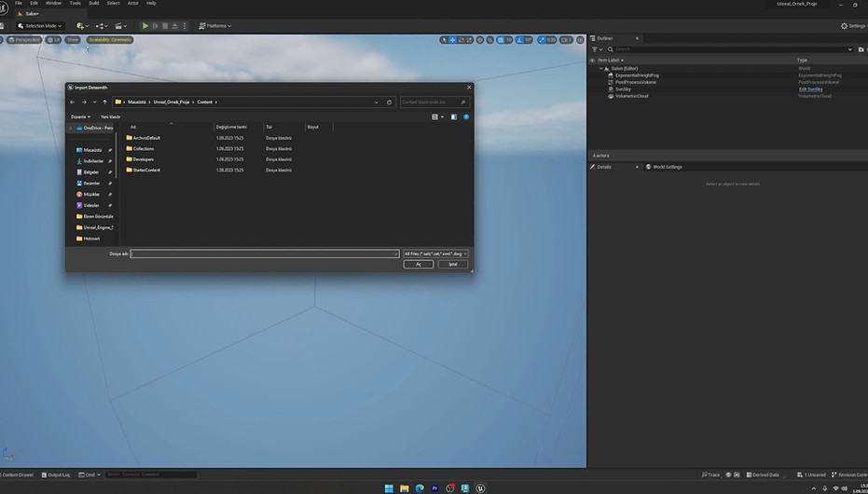Open the Tools menu
The height and width of the screenshot is (494, 868).
(x=75, y=4)
